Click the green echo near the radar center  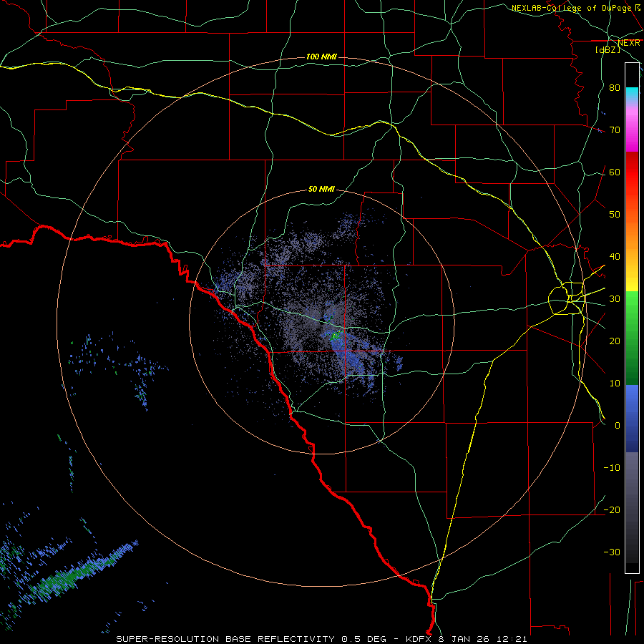coord(336,336)
